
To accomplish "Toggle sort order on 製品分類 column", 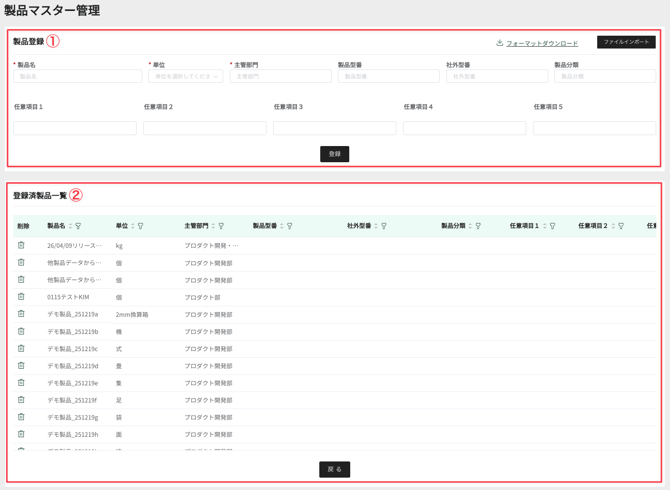I will [470, 226].
